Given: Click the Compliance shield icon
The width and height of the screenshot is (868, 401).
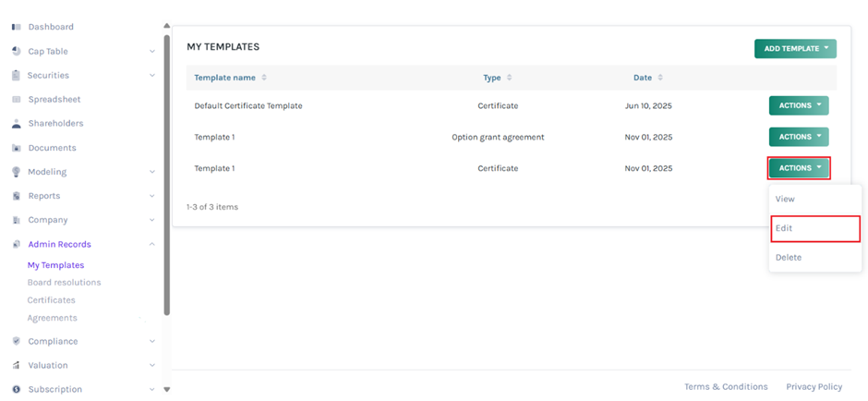Looking at the screenshot, I should click(x=16, y=342).
